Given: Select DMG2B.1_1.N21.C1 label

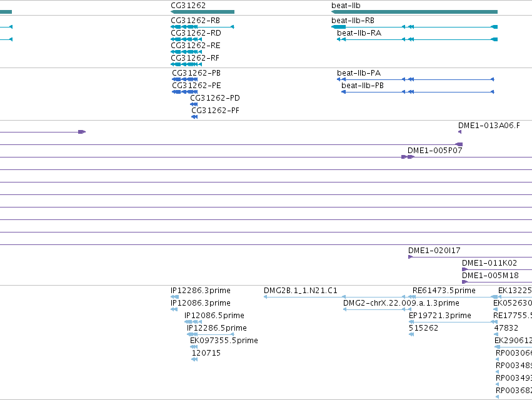Looking at the screenshot, I should [301, 291].
